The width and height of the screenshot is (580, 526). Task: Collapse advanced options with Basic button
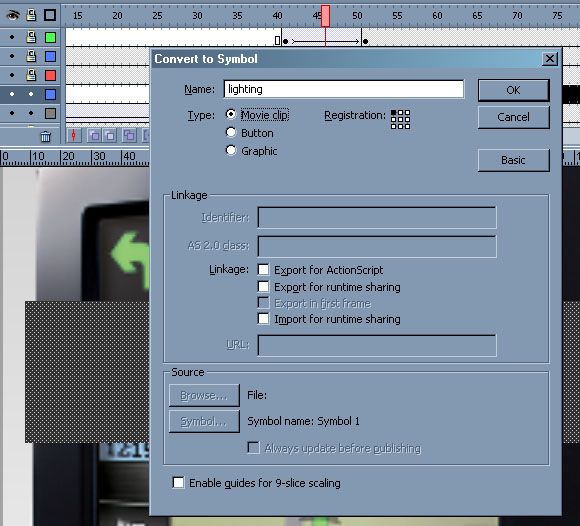(513, 160)
